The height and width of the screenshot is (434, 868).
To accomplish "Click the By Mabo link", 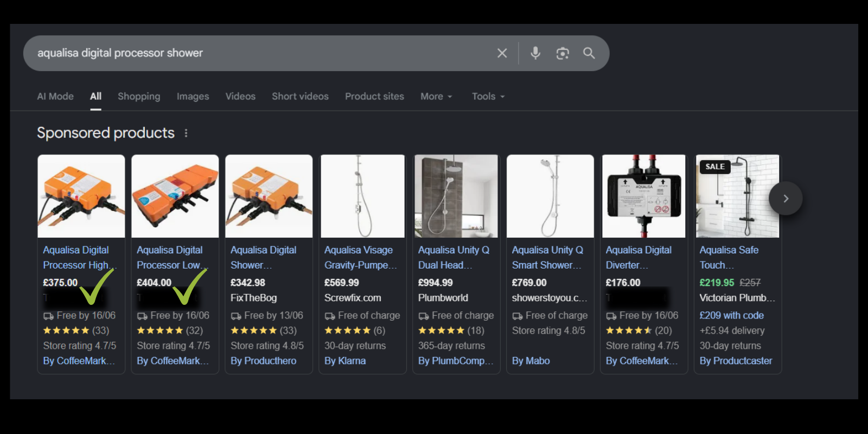I will pos(531,361).
